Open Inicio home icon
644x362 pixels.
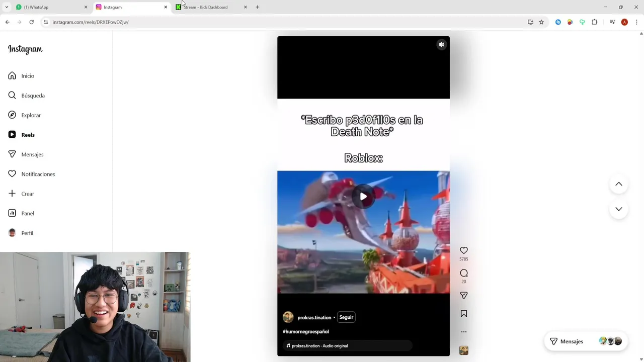(x=12, y=76)
